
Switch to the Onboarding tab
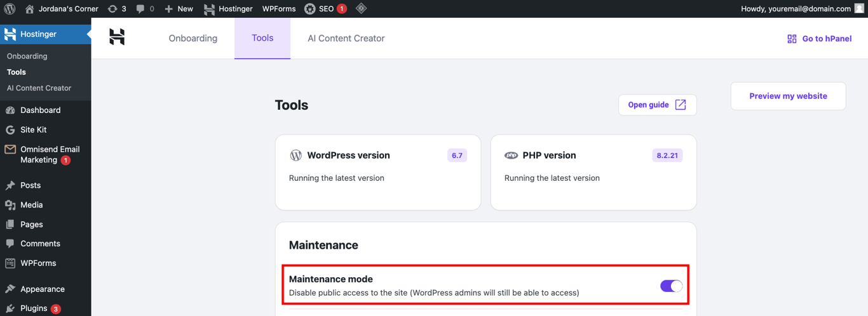193,38
